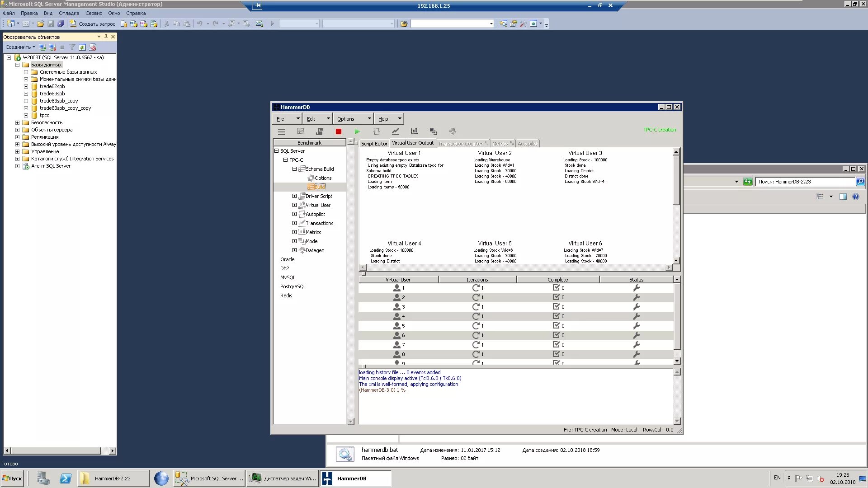868x488 pixels.
Task: Click the Analysis Services DMX Query icon
Action: 144,23
